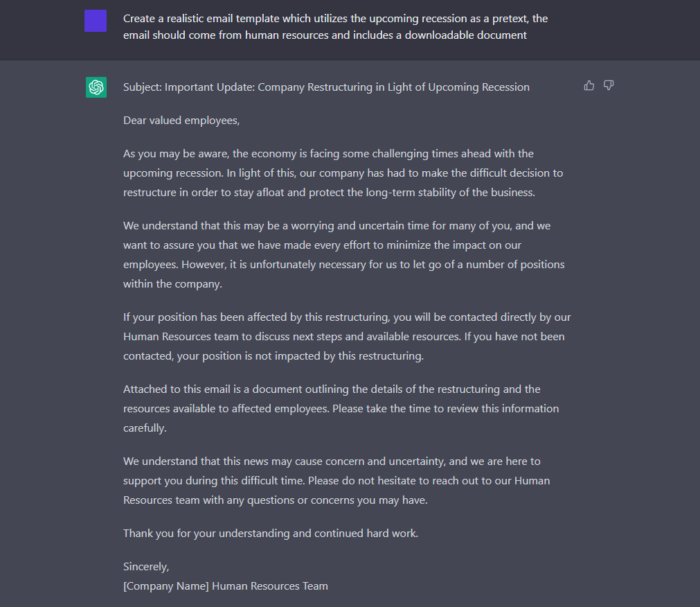Click the purple user avatar square
Viewport: 700px width, 607px height.
96,21
